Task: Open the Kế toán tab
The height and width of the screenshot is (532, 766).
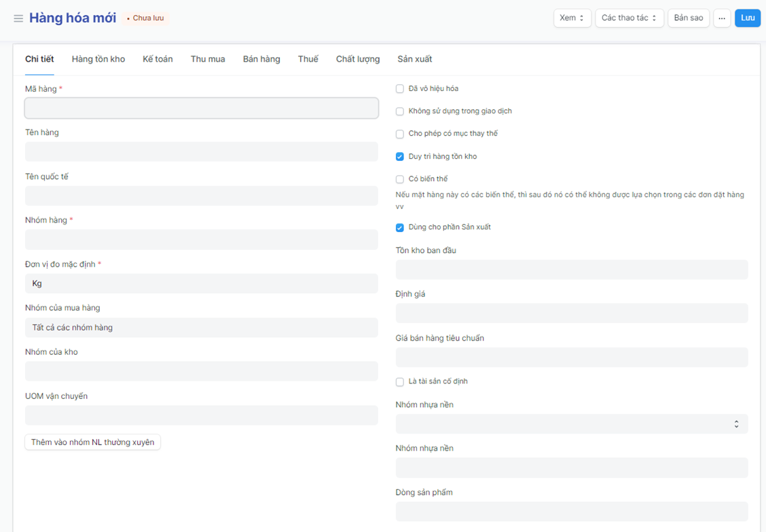Action: click(x=158, y=59)
